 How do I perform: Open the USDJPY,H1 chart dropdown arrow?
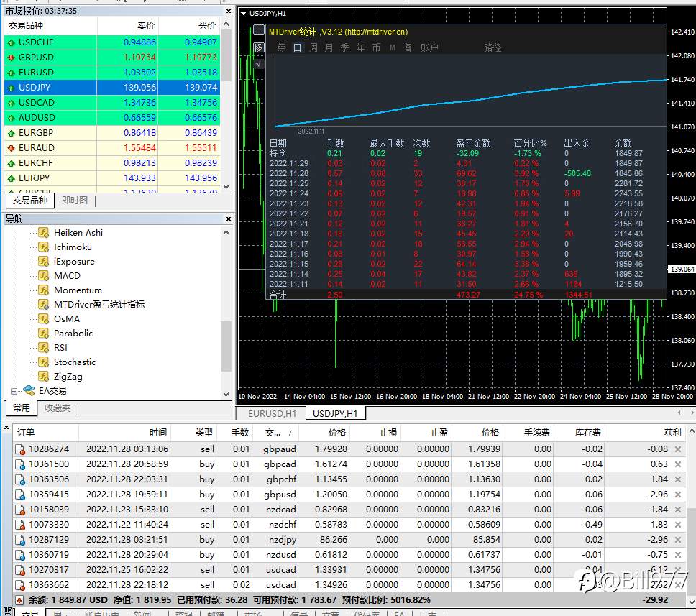(243, 14)
